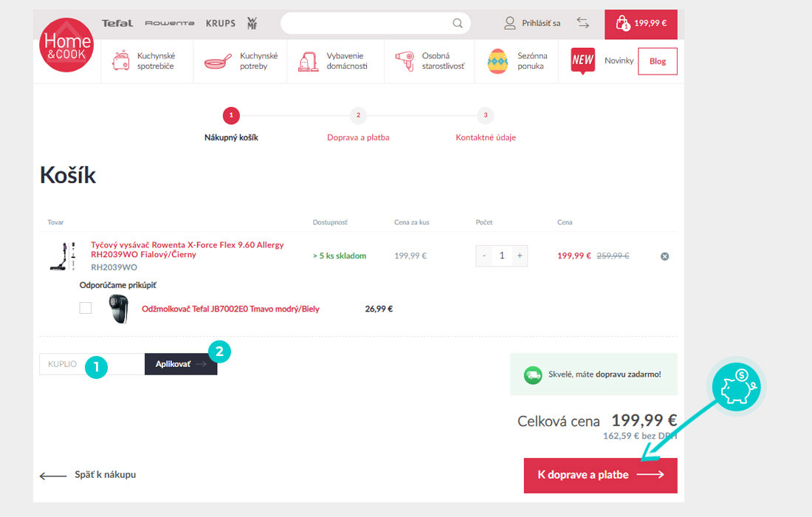812x517 pixels.
Task: Click the coupon code input field
Action: pos(92,364)
